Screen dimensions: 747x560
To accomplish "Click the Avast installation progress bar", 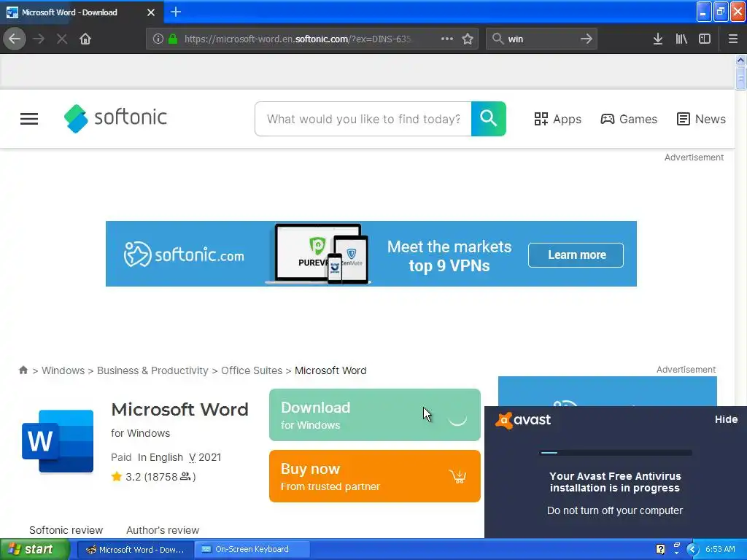I will pos(616,453).
